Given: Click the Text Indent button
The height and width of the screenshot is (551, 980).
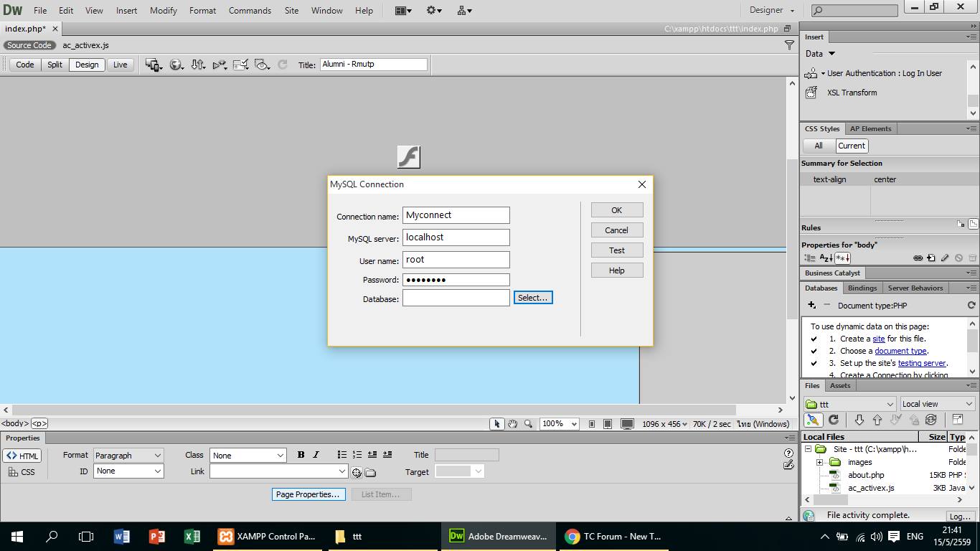Looking at the screenshot, I should click(x=387, y=455).
